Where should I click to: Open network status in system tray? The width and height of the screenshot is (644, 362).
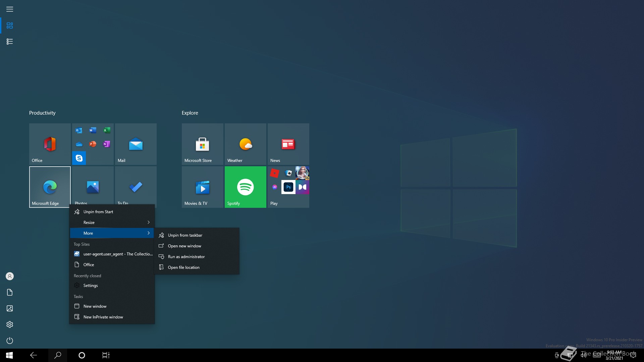(570, 355)
